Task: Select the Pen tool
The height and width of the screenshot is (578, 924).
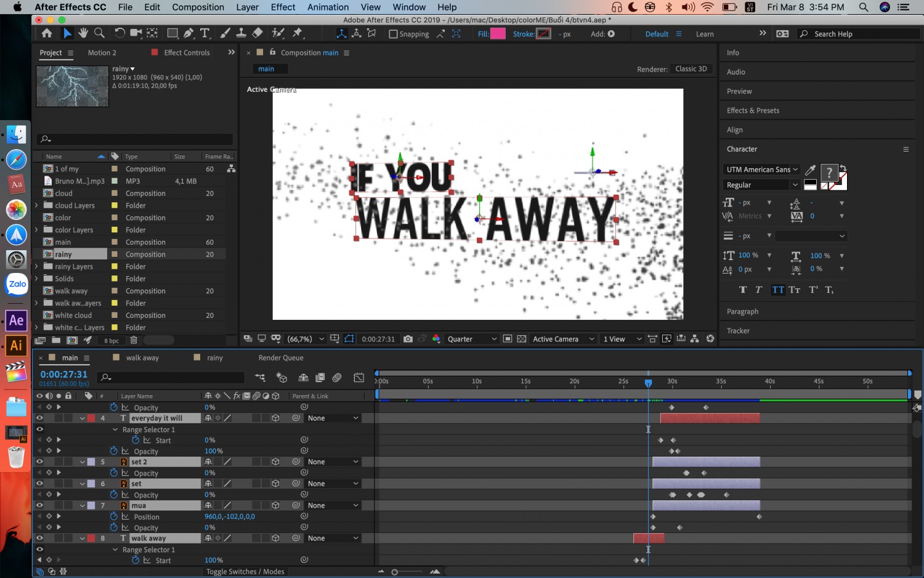Action: click(x=188, y=33)
